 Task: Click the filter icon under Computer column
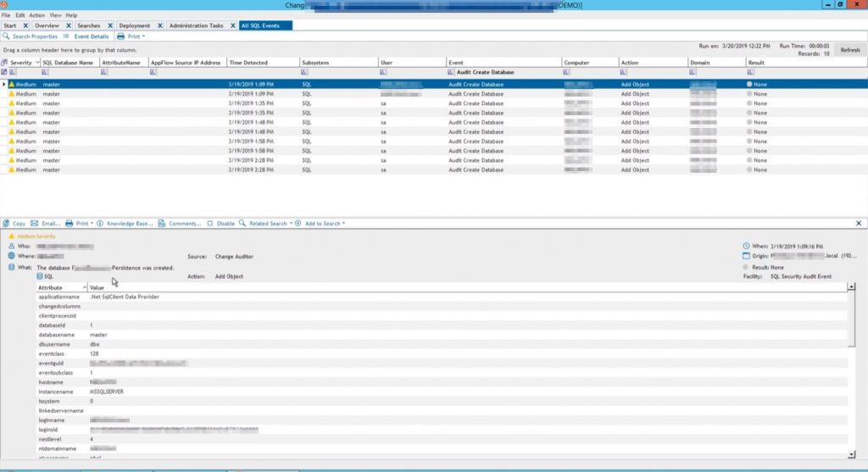pos(566,72)
